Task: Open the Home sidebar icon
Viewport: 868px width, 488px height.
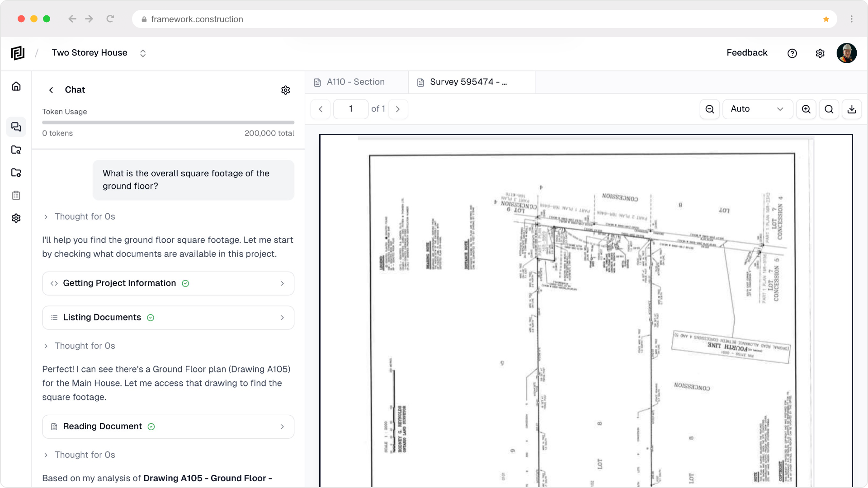Action: [x=16, y=86]
